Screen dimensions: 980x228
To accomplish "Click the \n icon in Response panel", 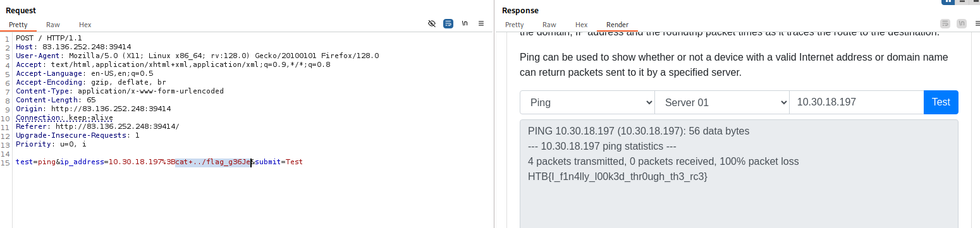I will 961,23.
